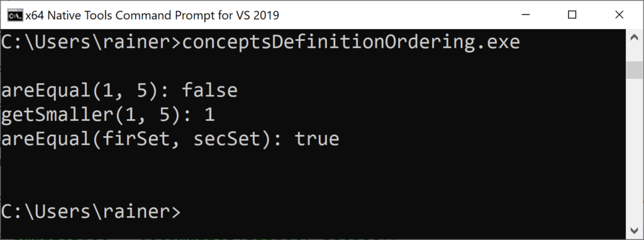Click on conceptsDefinitionOrdering.exe in the command line
Image resolution: width=644 pixels, height=240 pixels.
click(351, 42)
